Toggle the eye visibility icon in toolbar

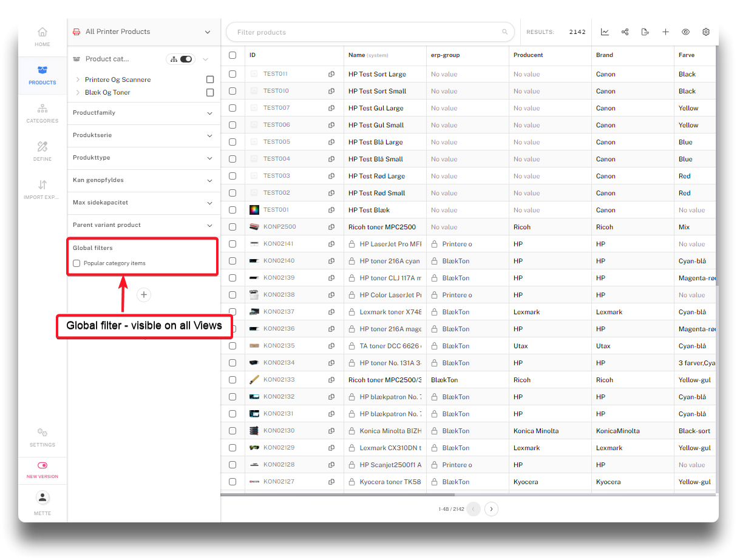coord(685,32)
